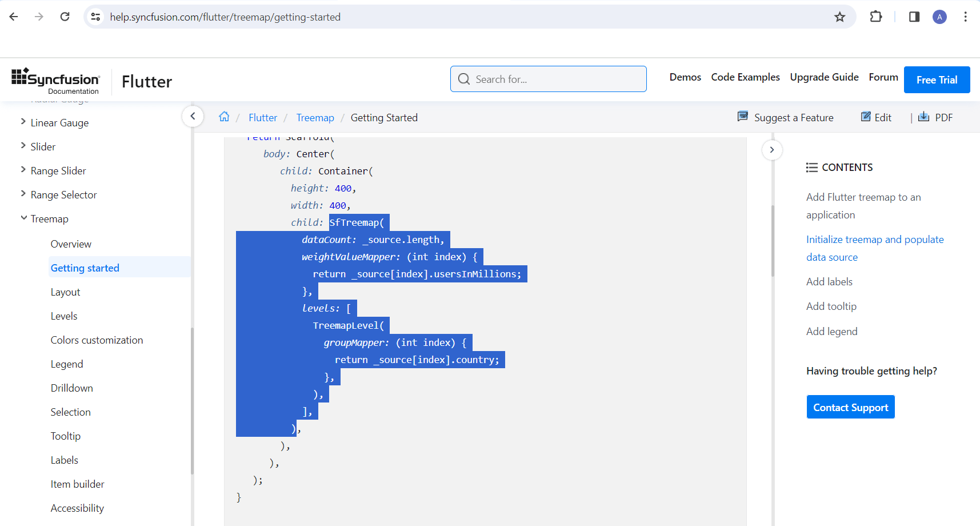This screenshot has width=980, height=526.
Task: Download the page as PDF
Action: click(x=935, y=117)
